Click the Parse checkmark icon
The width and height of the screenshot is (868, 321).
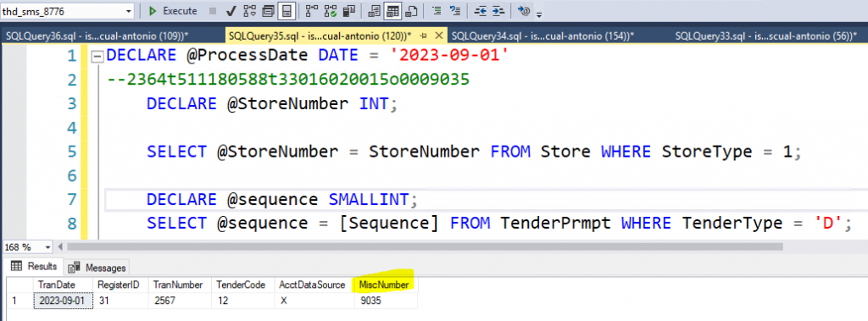231,11
